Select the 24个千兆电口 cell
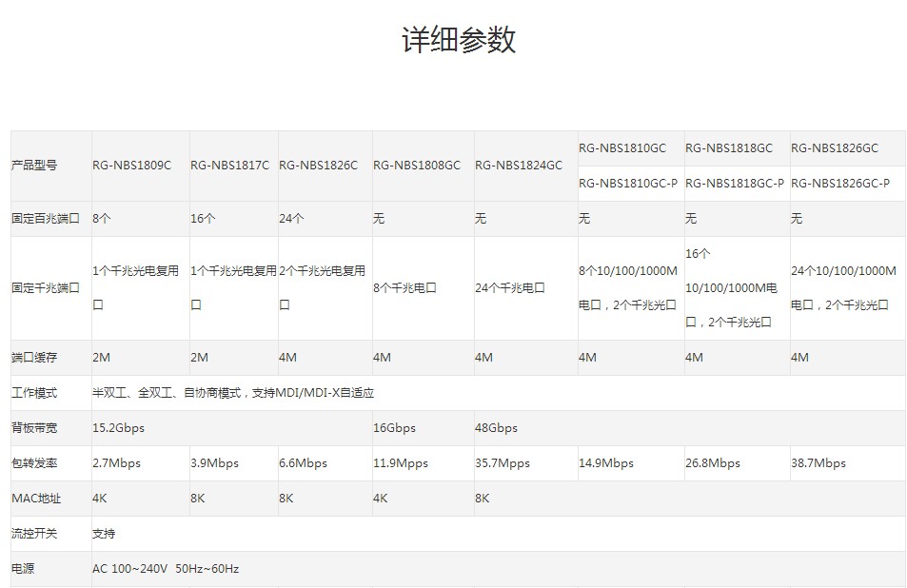Screen dimensions: 907x588 point(509,287)
